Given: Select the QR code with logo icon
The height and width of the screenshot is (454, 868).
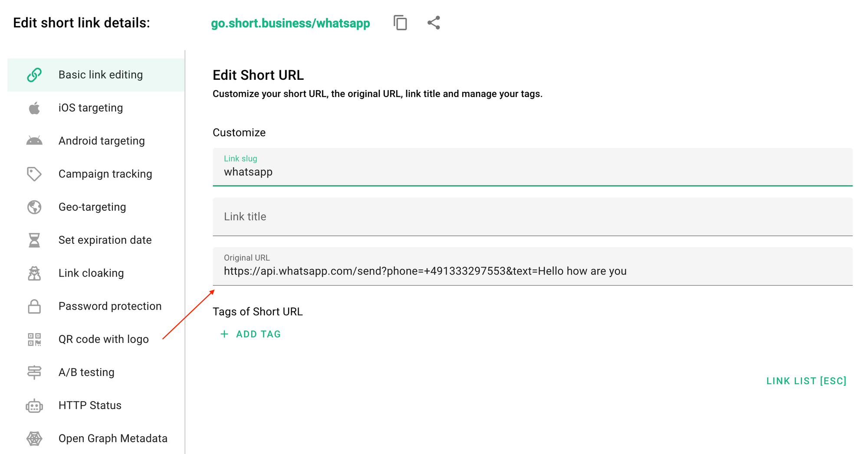Looking at the screenshot, I should coord(35,339).
